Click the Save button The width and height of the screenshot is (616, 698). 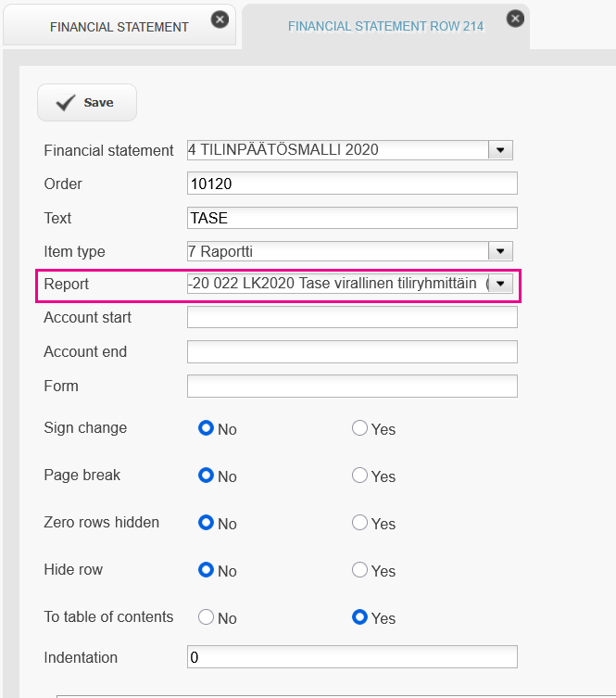pos(87,102)
